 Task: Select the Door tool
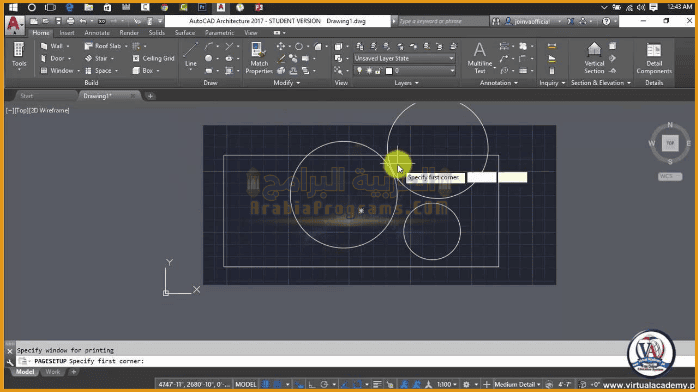click(x=52, y=58)
